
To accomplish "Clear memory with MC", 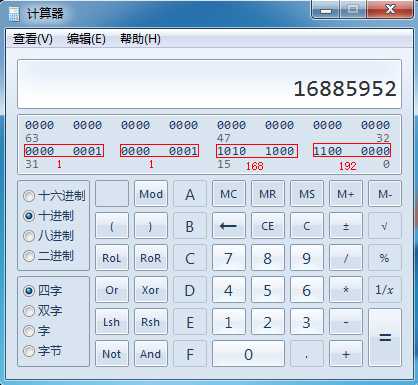I will 229,194.
